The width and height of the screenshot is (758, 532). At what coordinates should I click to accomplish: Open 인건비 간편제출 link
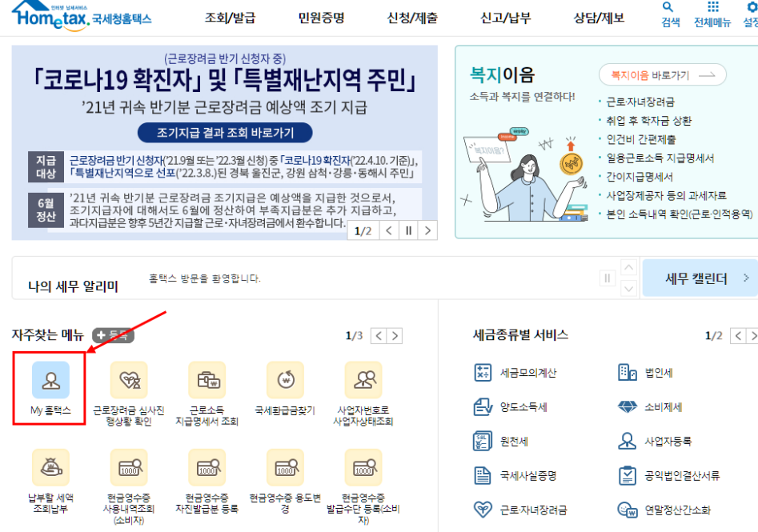point(641,140)
